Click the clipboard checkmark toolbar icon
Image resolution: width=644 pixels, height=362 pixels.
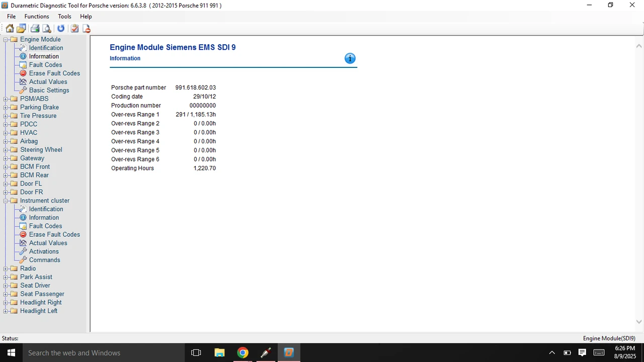click(x=74, y=29)
